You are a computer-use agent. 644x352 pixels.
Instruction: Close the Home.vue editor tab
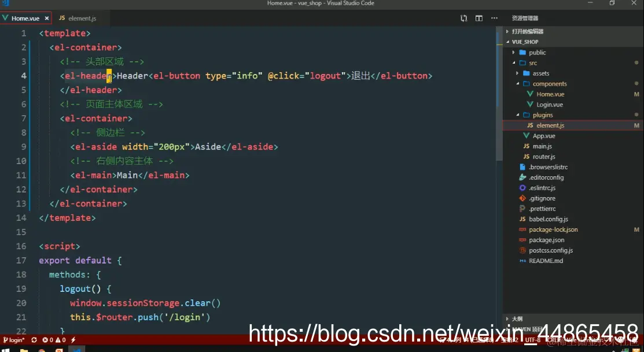pyautogui.click(x=47, y=18)
